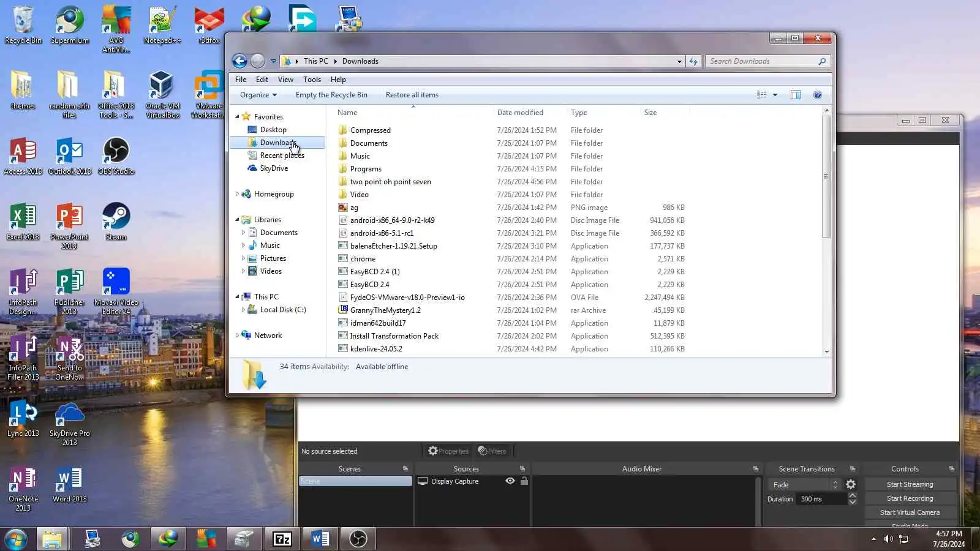Click Start Recording in OBS

(910, 498)
